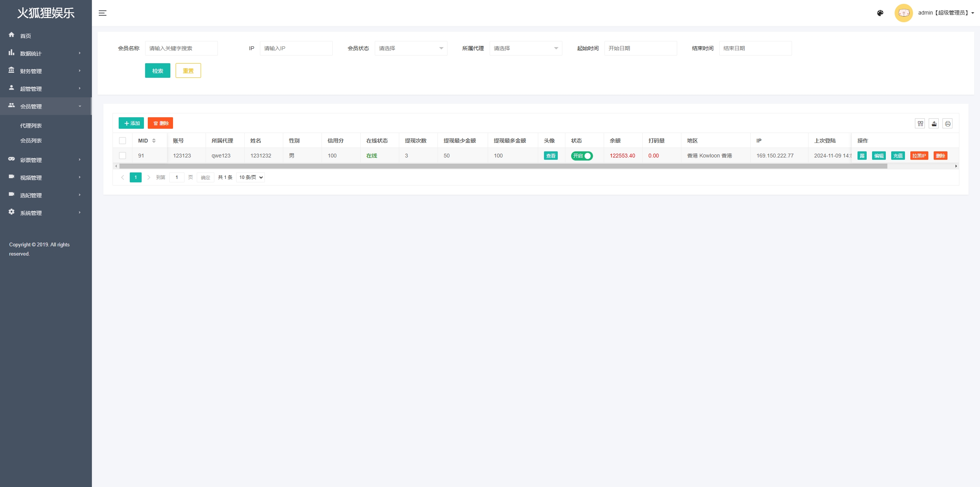Viewport: 980px width, 487px height.
Task: Click the 拉黑IP button
Action: (919, 156)
